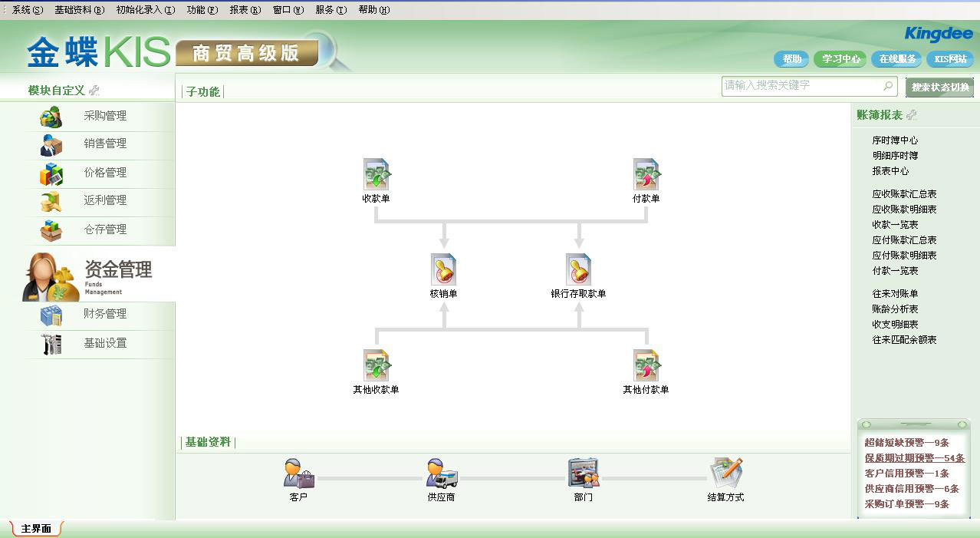View the 客户信用预警—1条 alert
Image resolution: width=980 pixels, height=538 pixels.
pyautogui.click(x=906, y=474)
